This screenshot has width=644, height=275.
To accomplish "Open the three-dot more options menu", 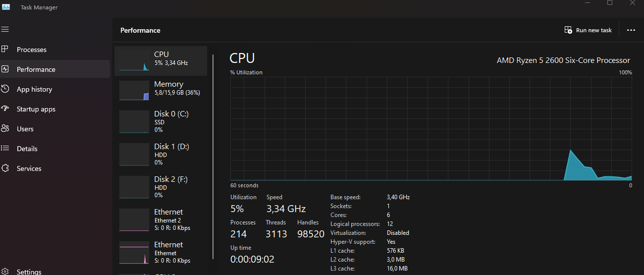I will click(x=631, y=30).
